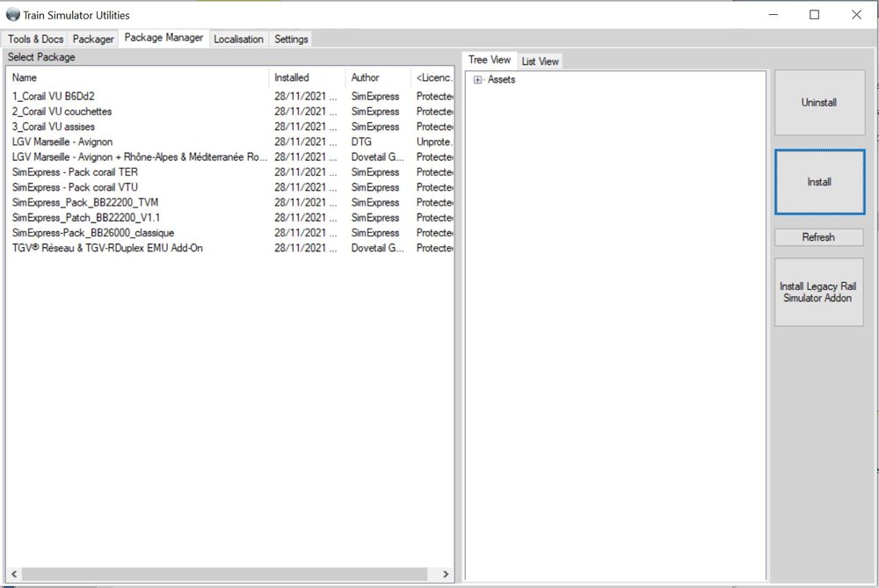This screenshot has height=588, width=879.
Task: Sort packages by Name column header
Action: [x=138, y=77]
